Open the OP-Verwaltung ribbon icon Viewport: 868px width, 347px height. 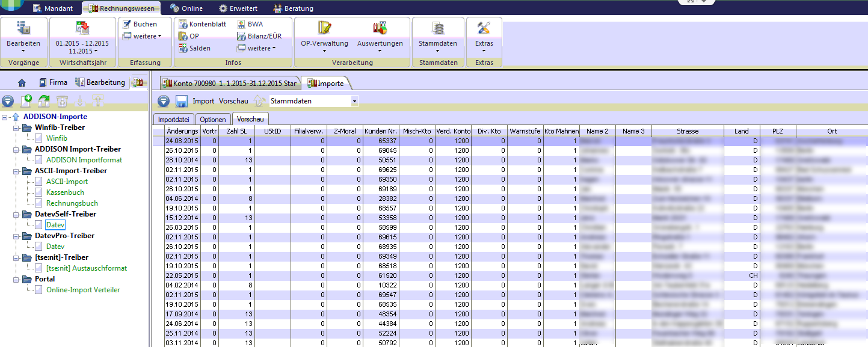(x=325, y=28)
